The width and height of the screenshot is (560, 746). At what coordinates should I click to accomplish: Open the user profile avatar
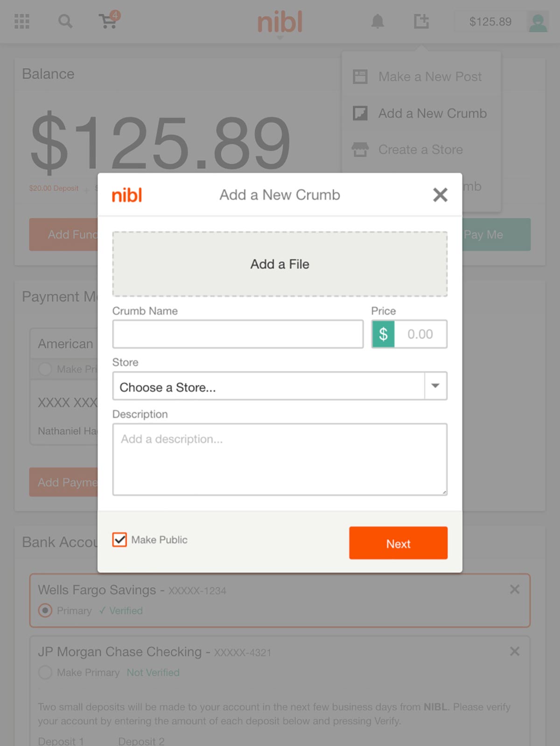[x=538, y=22]
